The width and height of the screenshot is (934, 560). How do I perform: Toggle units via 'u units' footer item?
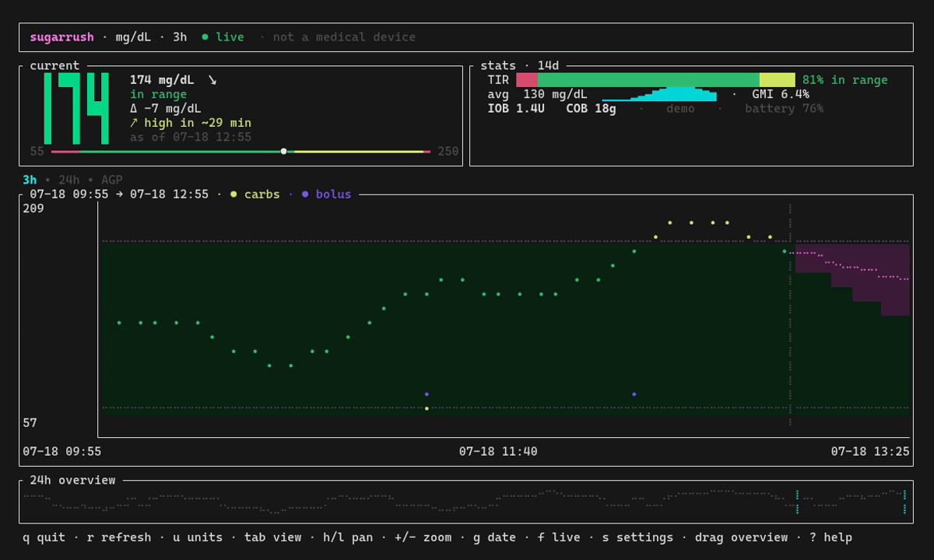198,537
